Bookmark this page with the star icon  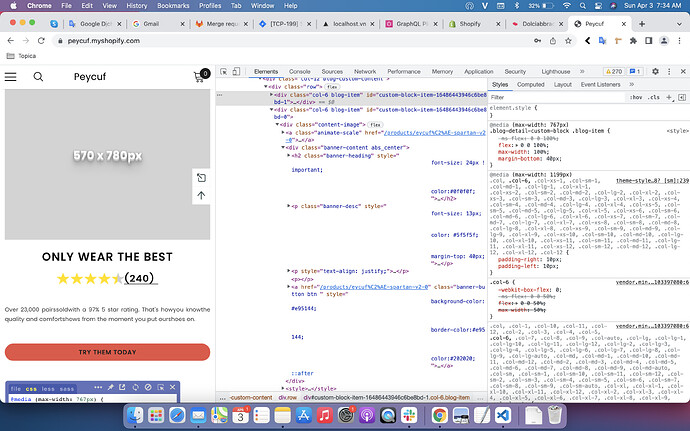[568, 41]
